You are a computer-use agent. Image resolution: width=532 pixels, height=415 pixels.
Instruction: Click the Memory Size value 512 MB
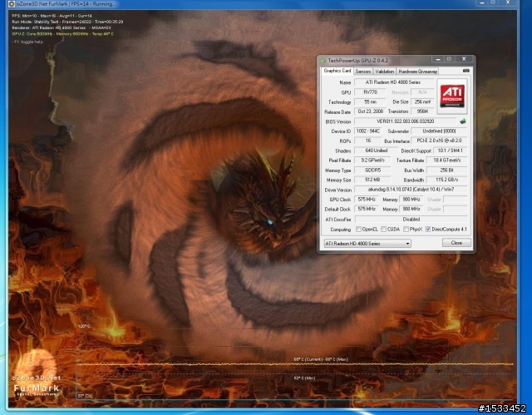point(372,180)
